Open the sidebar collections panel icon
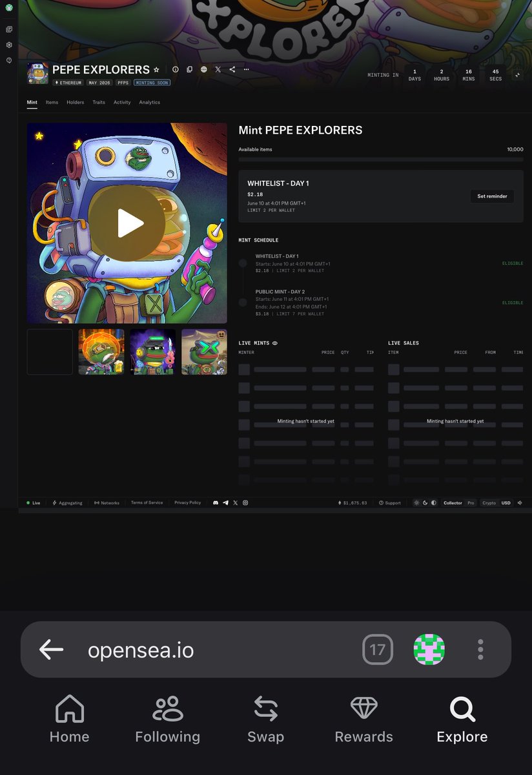 coord(9,30)
